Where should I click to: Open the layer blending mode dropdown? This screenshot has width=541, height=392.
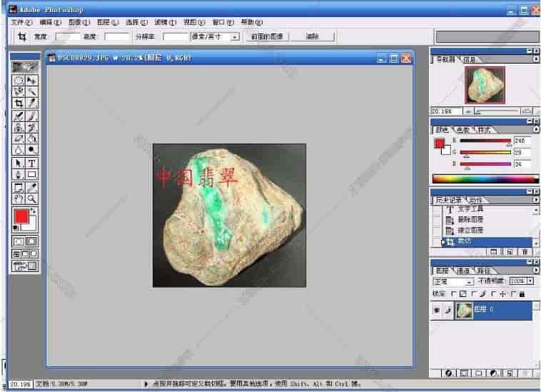click(x=469, y=282)
